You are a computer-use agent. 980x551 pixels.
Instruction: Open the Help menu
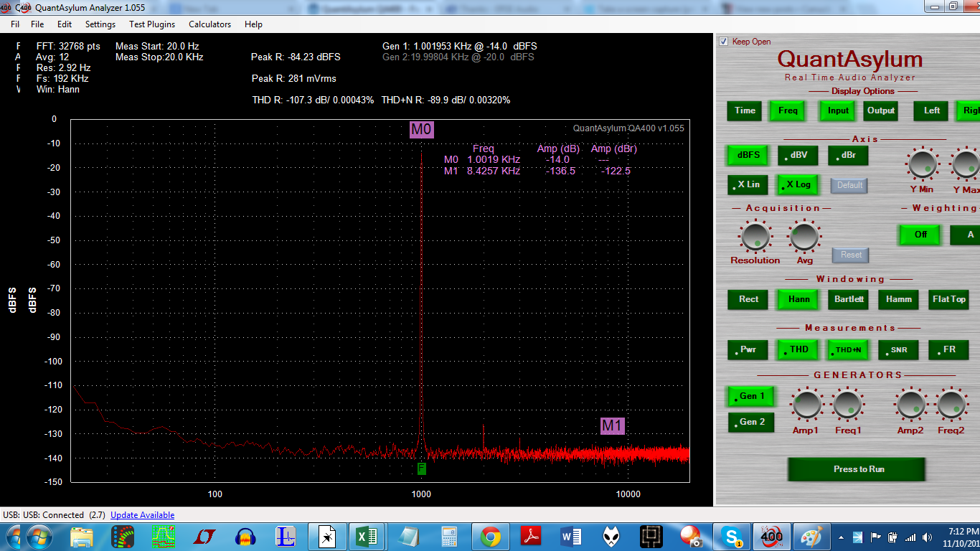coord(253,24)
